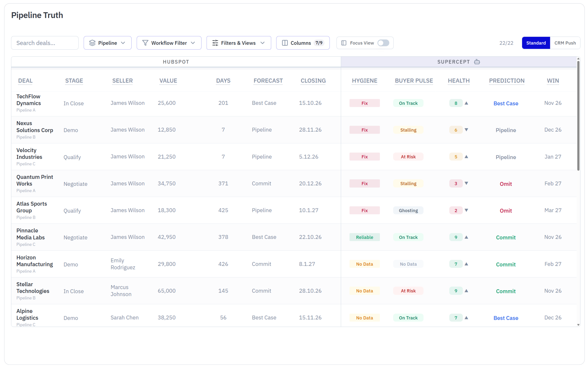
Task: Sort by SELLER column header
Action: coord(122,80)
